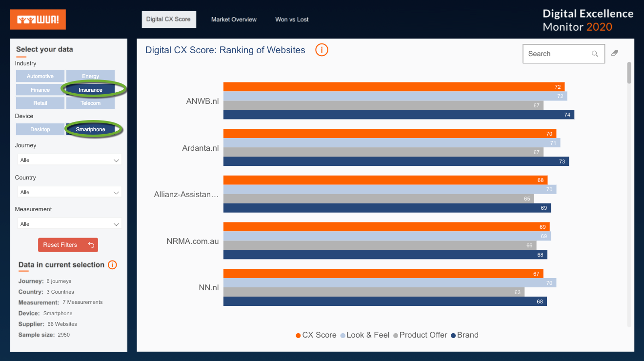
Task: Click NN.nl orange CX Score bar 67
Action: tap(383, 274)
